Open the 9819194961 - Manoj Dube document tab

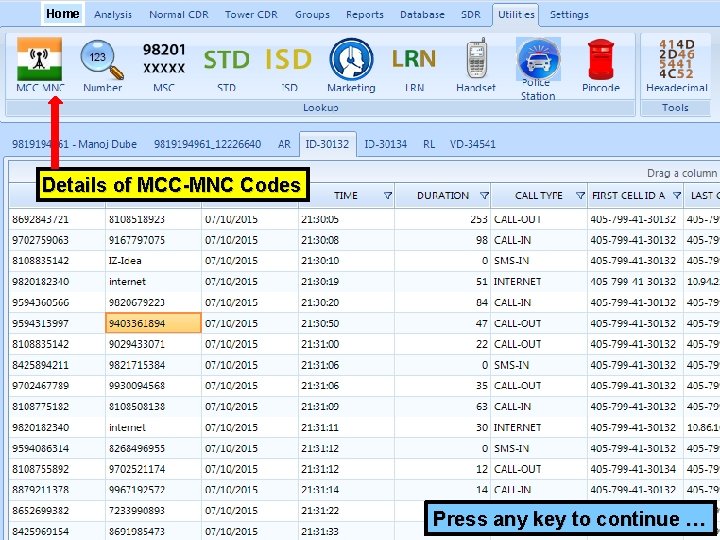pyautogui.click(x=74, y=144)
